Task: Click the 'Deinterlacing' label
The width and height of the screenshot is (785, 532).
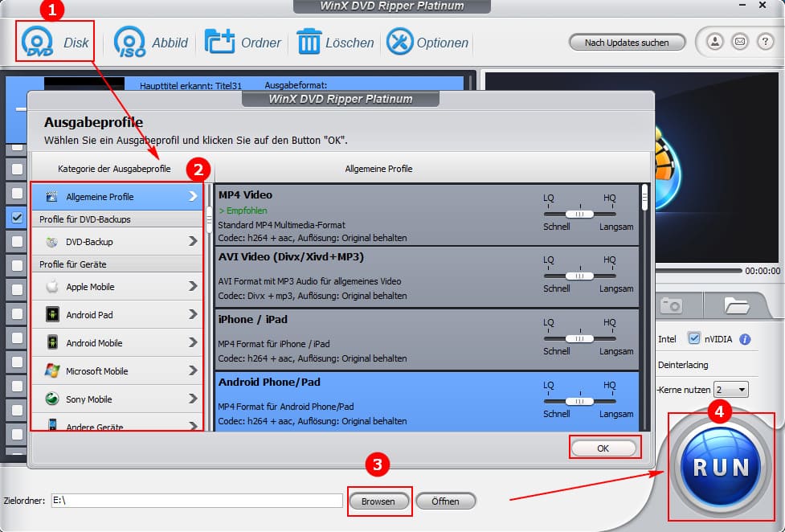Action: (683, 365)
